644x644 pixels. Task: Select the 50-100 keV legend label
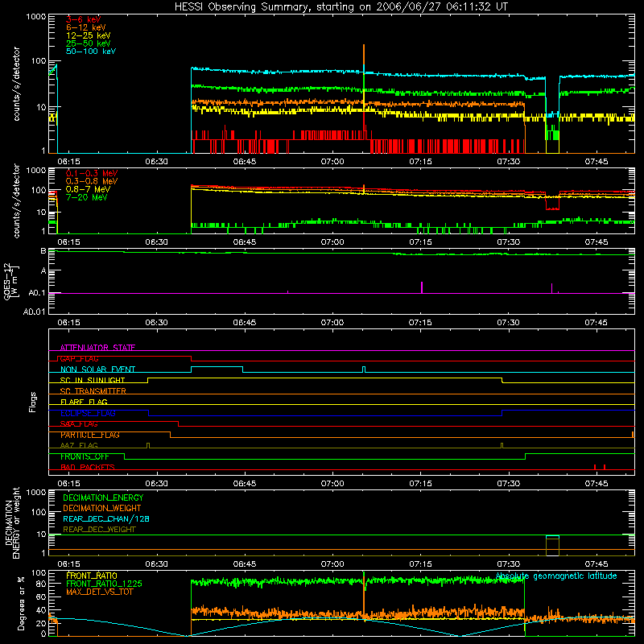[91, 52]
